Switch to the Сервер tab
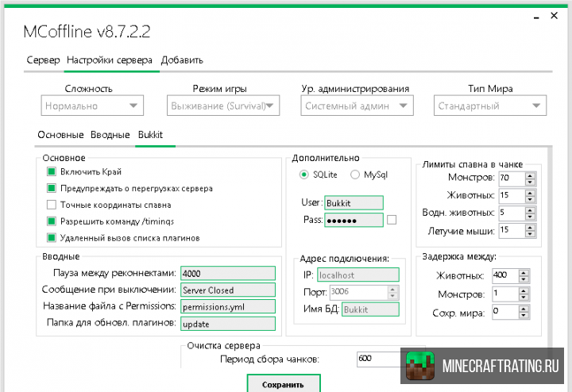Image resolution: width=572 pixels, height=392 pixels. (x=43, y=60)
